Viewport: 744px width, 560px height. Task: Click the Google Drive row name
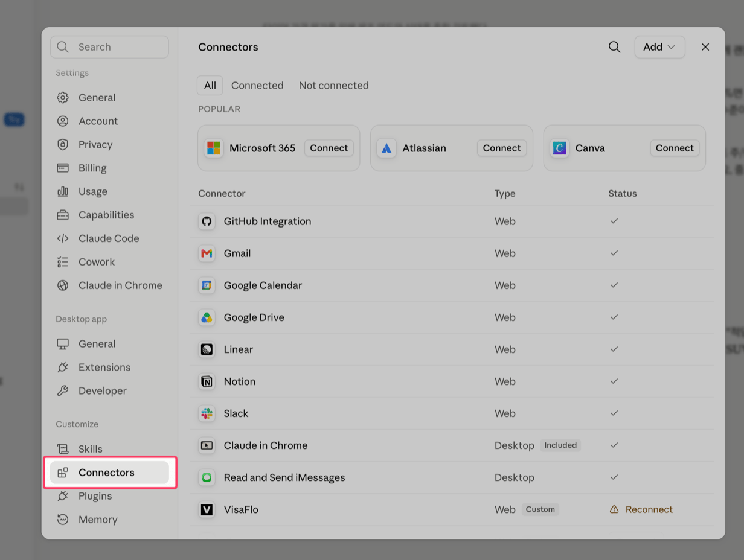tap(254, 317)
